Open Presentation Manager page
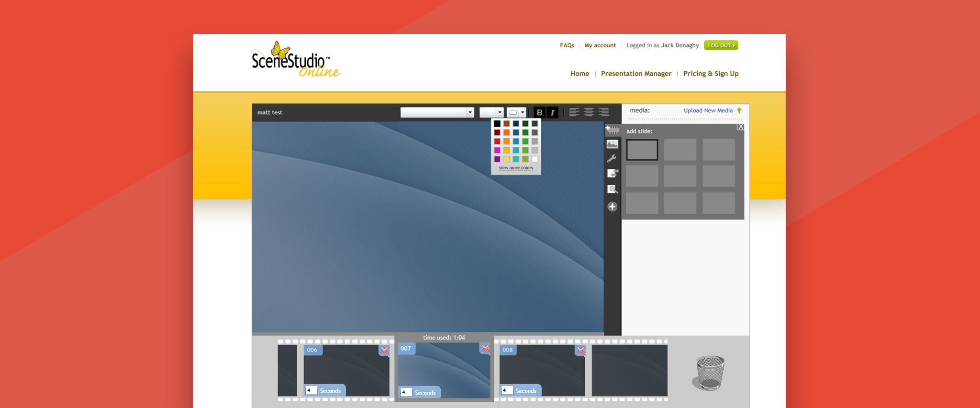Image resolution: width=980 pixels, height=408 pixels. pos(636,74)
